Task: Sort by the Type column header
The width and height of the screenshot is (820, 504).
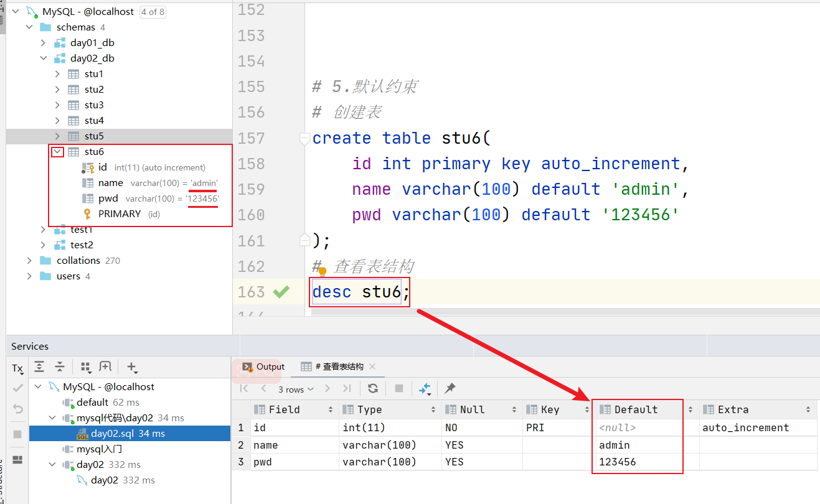Action: (x=390, y=409)
